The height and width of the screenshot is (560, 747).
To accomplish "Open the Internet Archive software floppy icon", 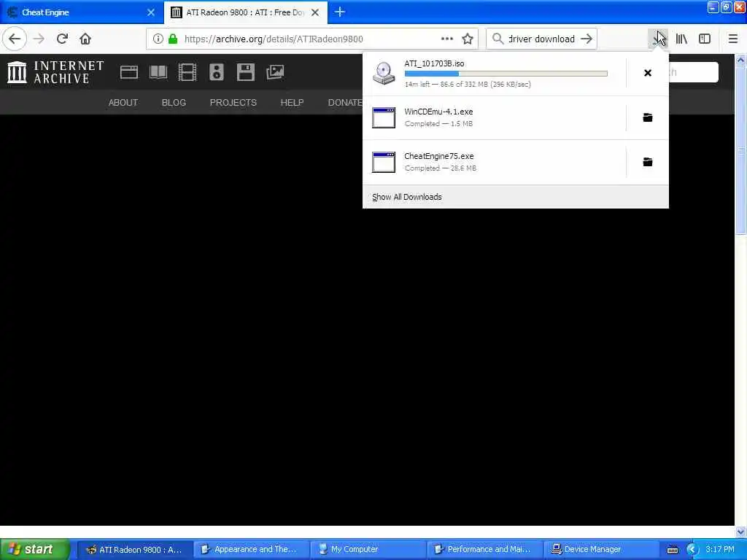I will 246,72.
